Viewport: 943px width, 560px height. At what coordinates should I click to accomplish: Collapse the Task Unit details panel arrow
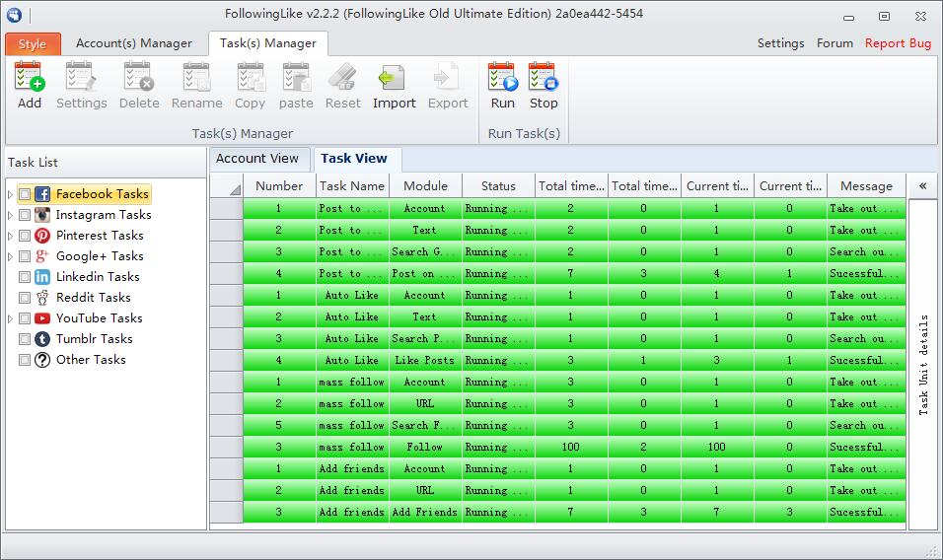coord(922,185)
